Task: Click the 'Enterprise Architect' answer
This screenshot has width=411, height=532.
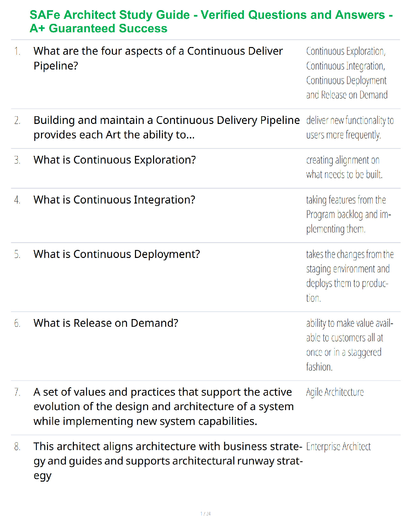Action: click(338, 447)
